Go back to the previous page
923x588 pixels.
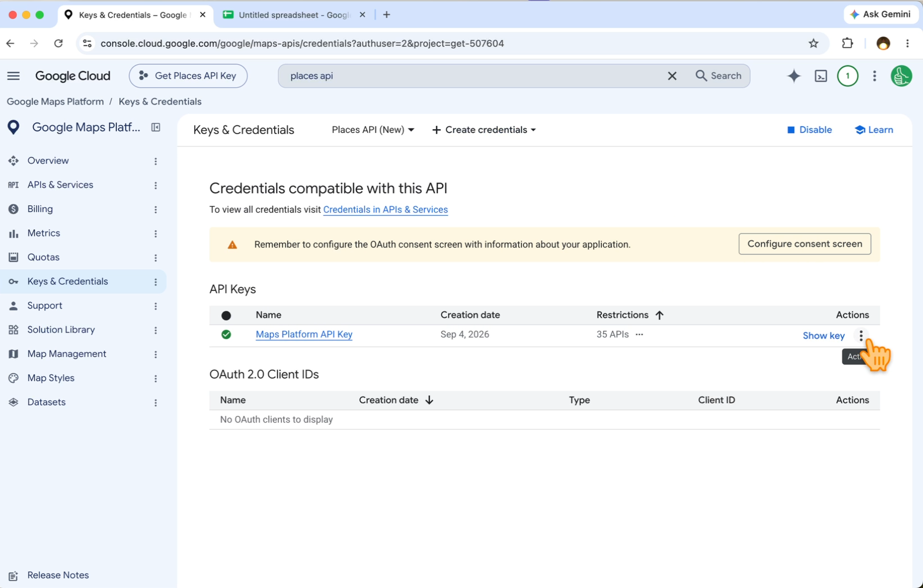click(x=11, y=44)
